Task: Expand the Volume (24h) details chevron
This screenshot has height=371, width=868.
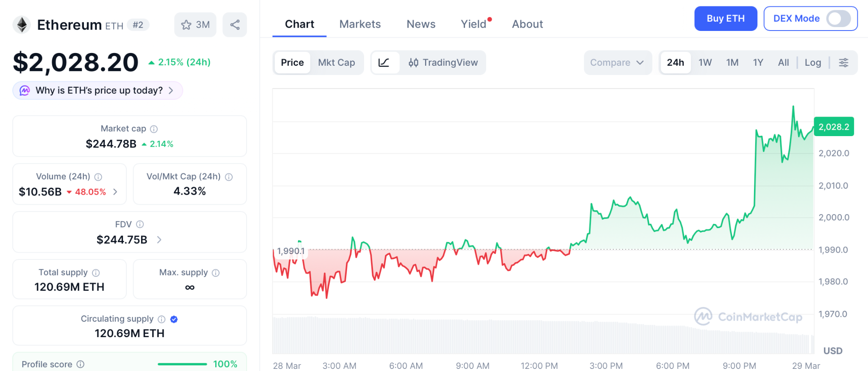Action: (115, 192)
